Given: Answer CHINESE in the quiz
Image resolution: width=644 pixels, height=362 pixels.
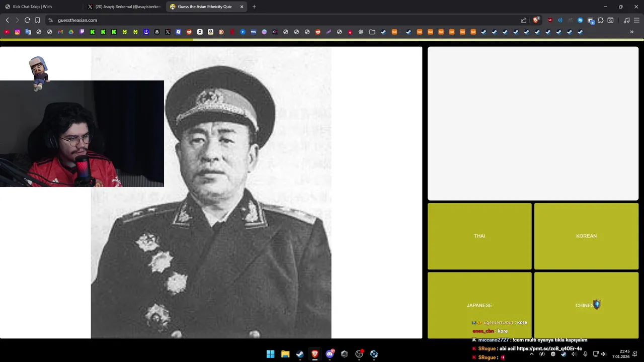Looking at the screenshot, I should (x=586, y=305).
